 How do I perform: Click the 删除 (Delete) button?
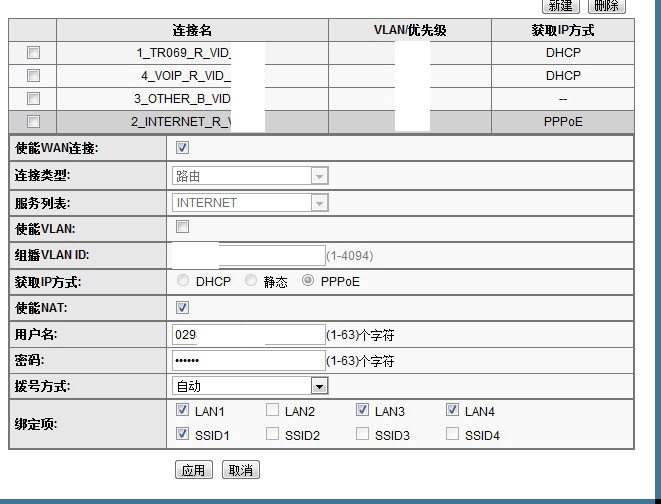[606, 6]
